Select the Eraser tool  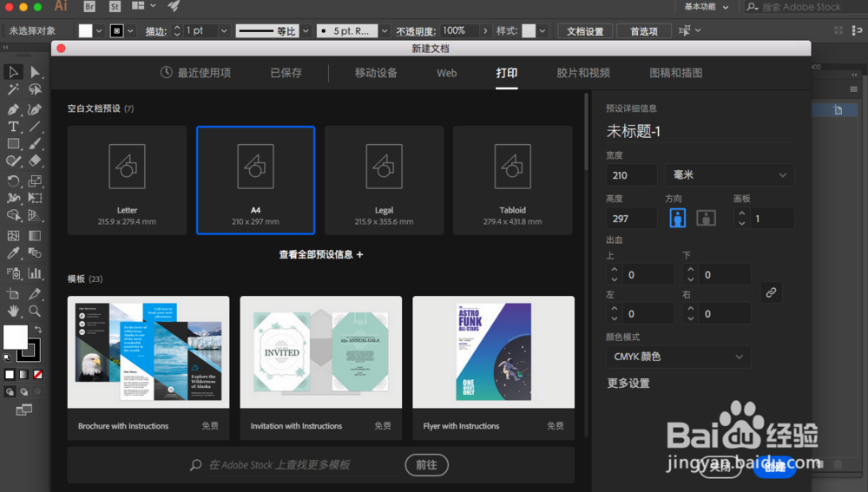(x=35, y=161)
